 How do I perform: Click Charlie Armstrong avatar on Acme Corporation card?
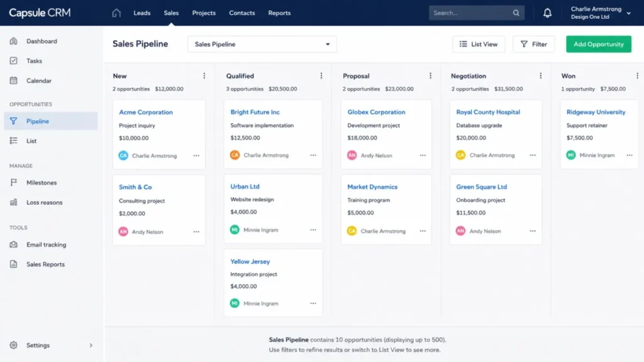pos(123,156)
